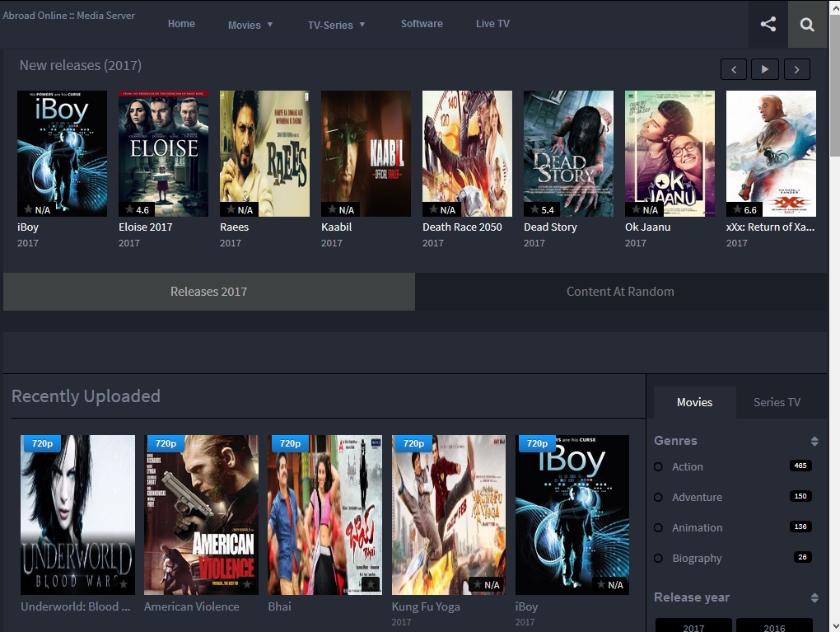The width and height of the screenshot is (840, 632).
Task: Select the Adventure genre radio button
Action: pos(658,498)
